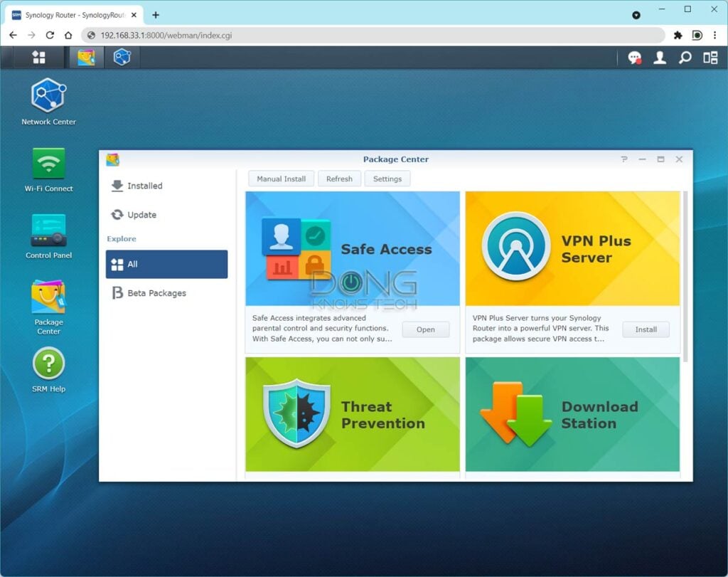Open the SRM main menu grid icon
The image size is (728, 577).
click(38, 57)
